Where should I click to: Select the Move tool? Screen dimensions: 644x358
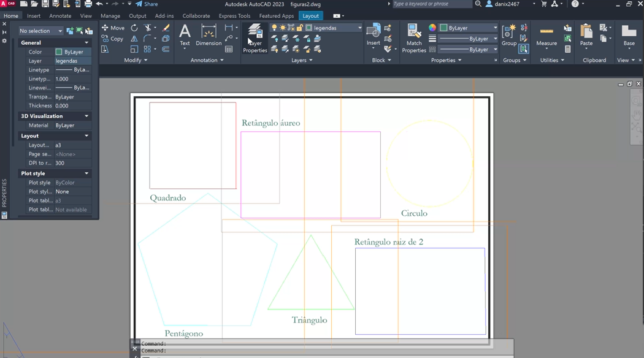[x=113, y=28]
